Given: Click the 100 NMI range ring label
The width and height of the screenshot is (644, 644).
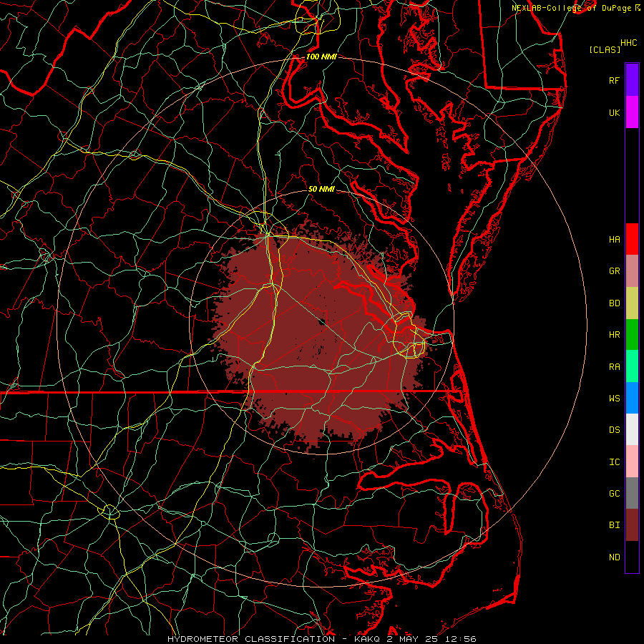Looking at the screenshot, I should [321, 57].
